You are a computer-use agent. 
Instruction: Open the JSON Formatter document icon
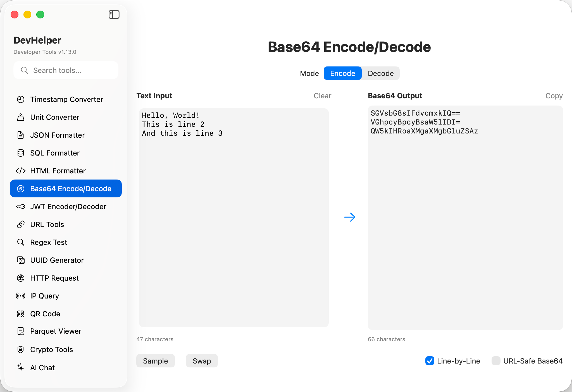click(21, 135)
